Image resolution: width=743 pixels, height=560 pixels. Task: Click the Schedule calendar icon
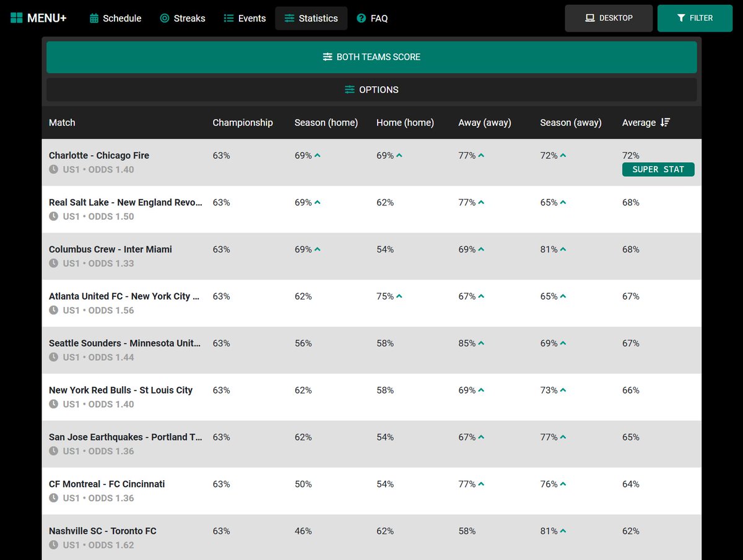point(94,19)
